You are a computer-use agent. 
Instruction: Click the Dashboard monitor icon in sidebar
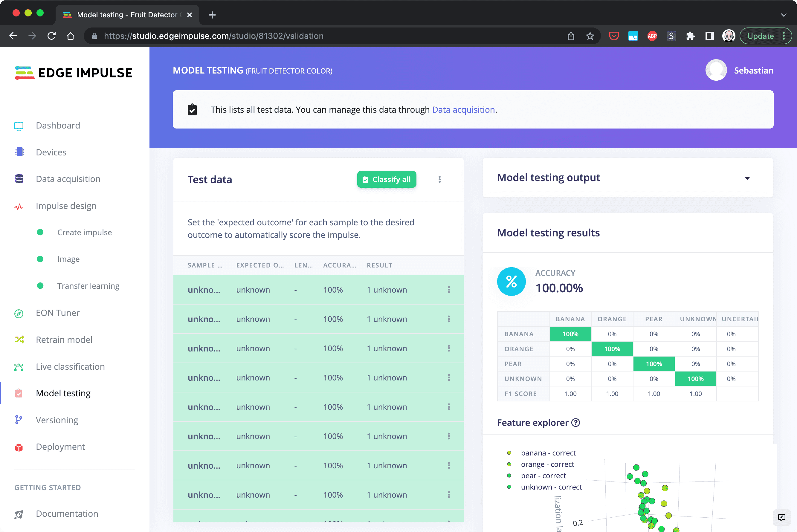pyautogui.click(x=19, y=126)
